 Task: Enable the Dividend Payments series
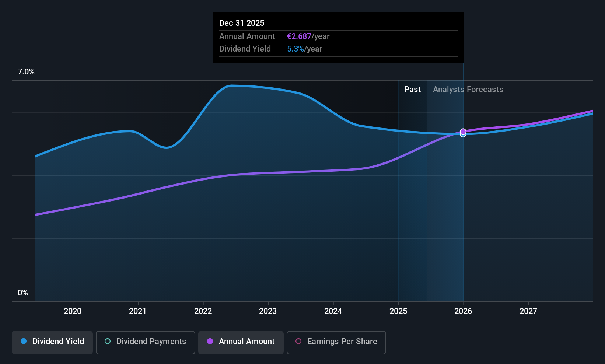pos(146,342)
